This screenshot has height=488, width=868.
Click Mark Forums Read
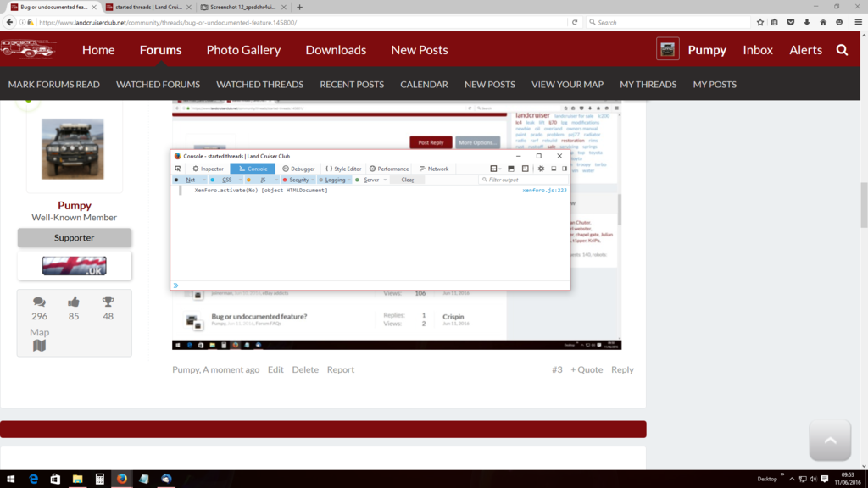tap(54, 85)
